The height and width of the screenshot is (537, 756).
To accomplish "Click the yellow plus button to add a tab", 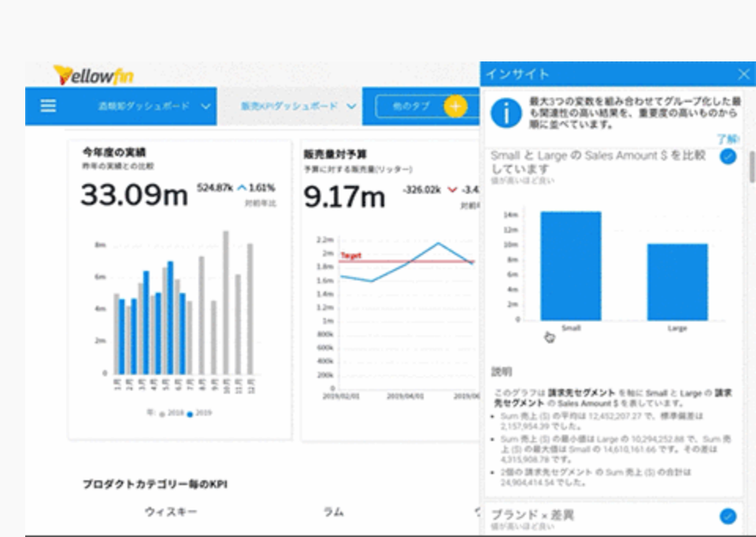I will [455, 106].
